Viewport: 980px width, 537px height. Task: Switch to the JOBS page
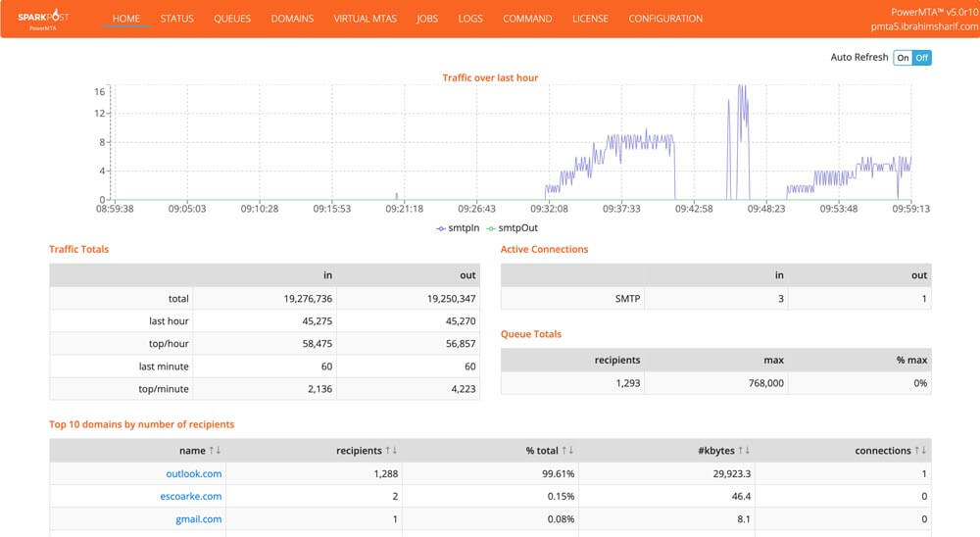[427, 19]
